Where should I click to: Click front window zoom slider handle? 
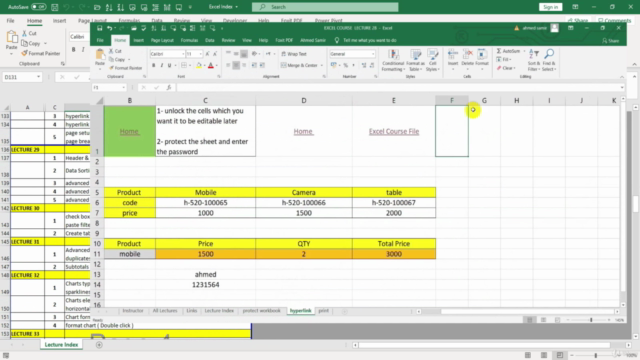point(591,320)
